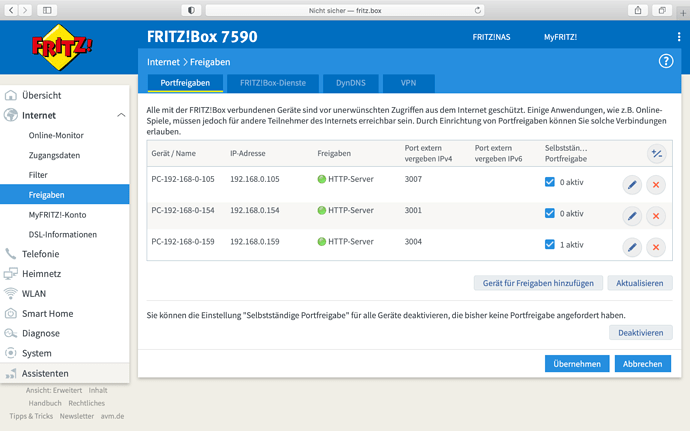This screenshot has height=431, width=690.
Task: Open the Rechtliches footer link
Action: coord(87,403)
